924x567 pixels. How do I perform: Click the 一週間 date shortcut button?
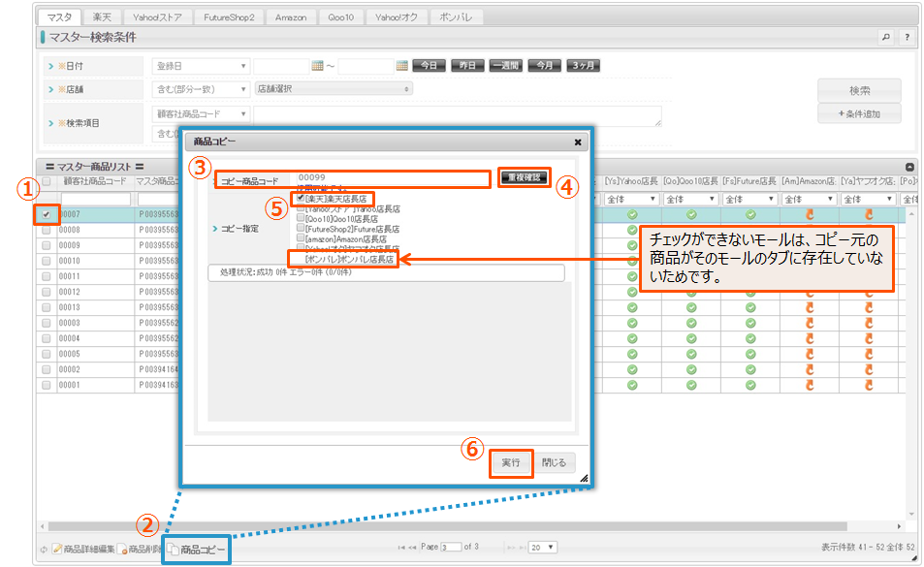506,65
